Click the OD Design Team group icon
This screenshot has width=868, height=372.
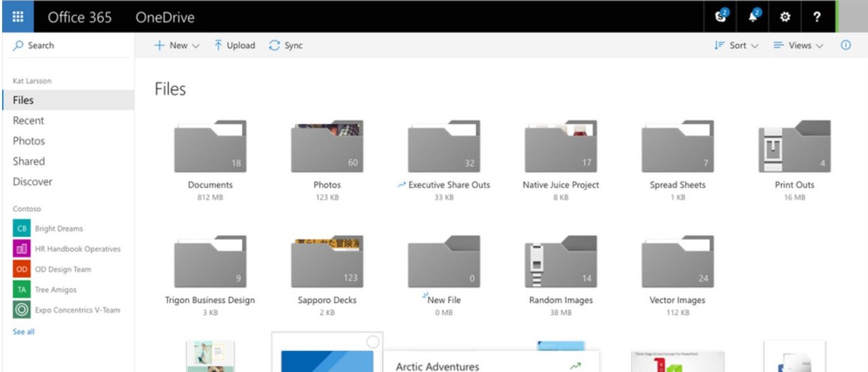22,269
